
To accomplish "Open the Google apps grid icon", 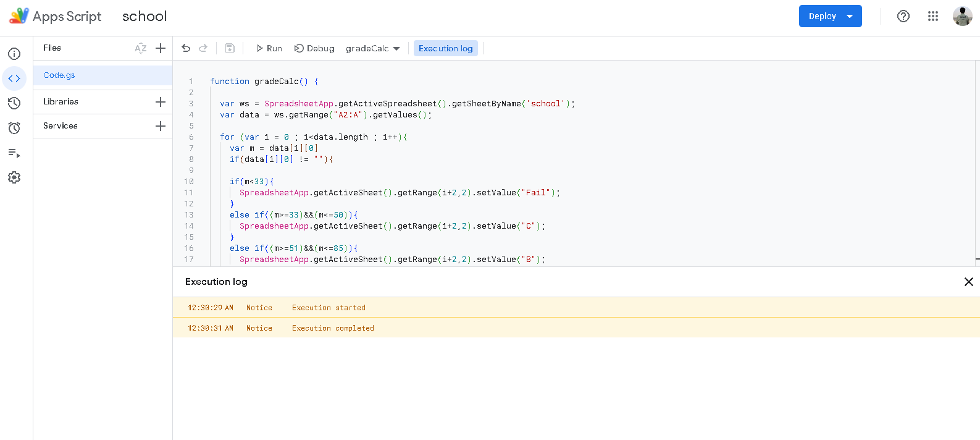I will click(x=933, y=16).
